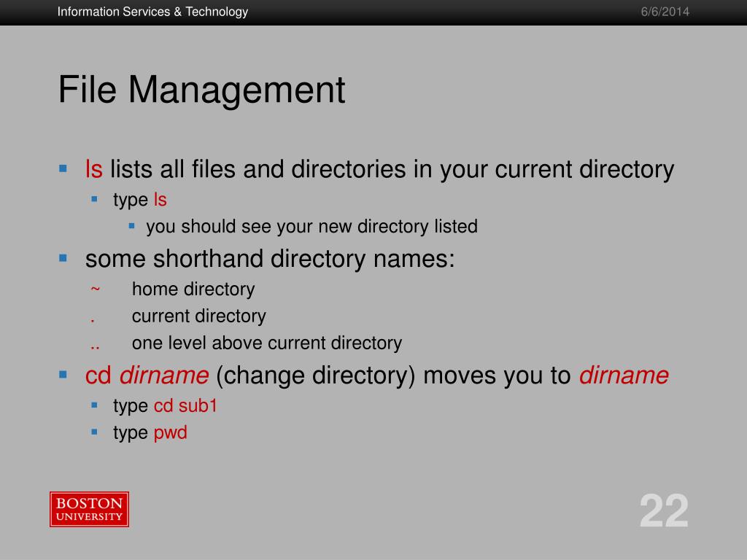Viewport: 747px width, 560px height.
Task: Click the date 6/6/2014 in header
Action: (665, 12)
